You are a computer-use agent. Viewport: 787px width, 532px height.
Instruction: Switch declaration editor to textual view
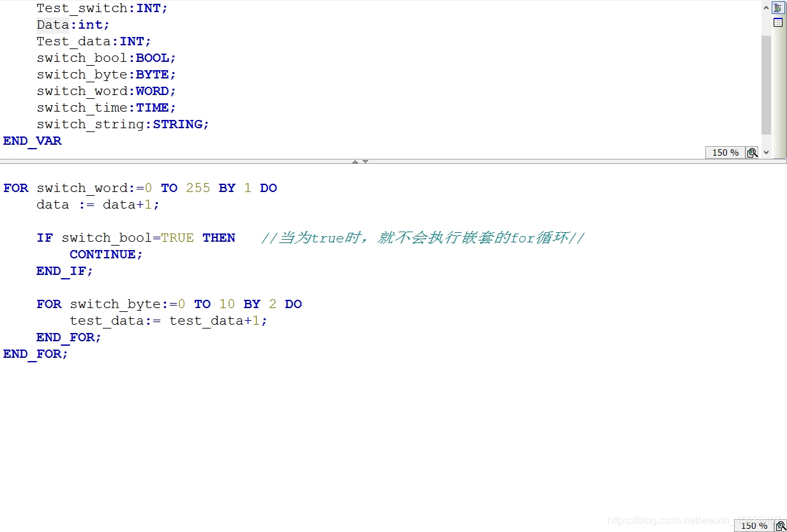coord(778,8)
